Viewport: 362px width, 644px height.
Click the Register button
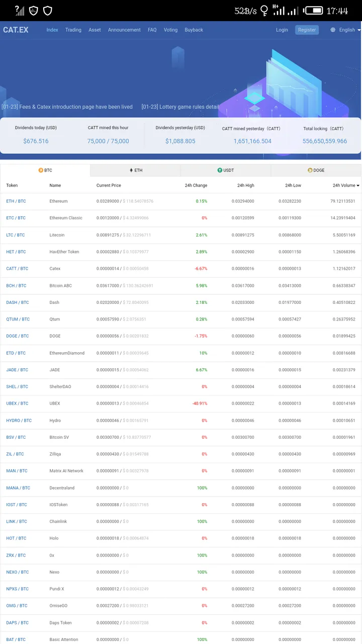pos(307,30)
